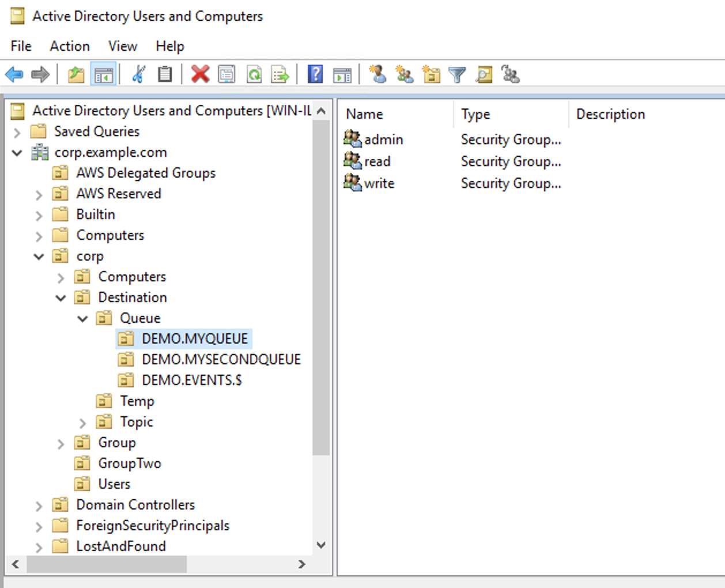The width and height of the screenshot is (725, 588).
Task: Delete selection using the red X icon
Action: pyautogui.click(x=200, y=74)
